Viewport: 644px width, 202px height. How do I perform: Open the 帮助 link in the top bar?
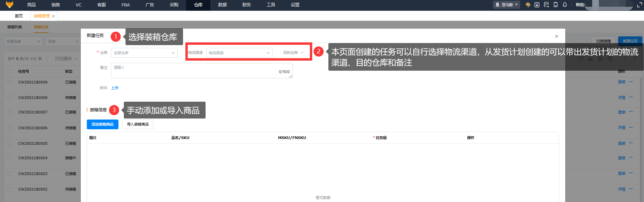[580, 5]
